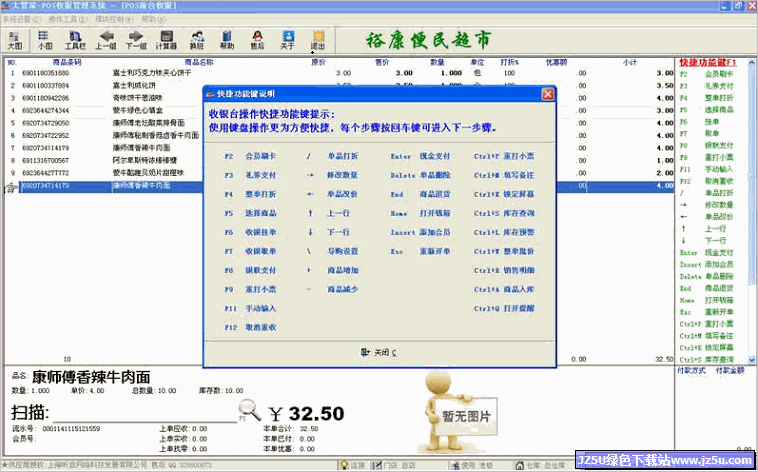Image resolution: width=758 pixels, height=472 pixels.
Task: Switch to 小图 small icon view in toolbar
Action: 44,41
